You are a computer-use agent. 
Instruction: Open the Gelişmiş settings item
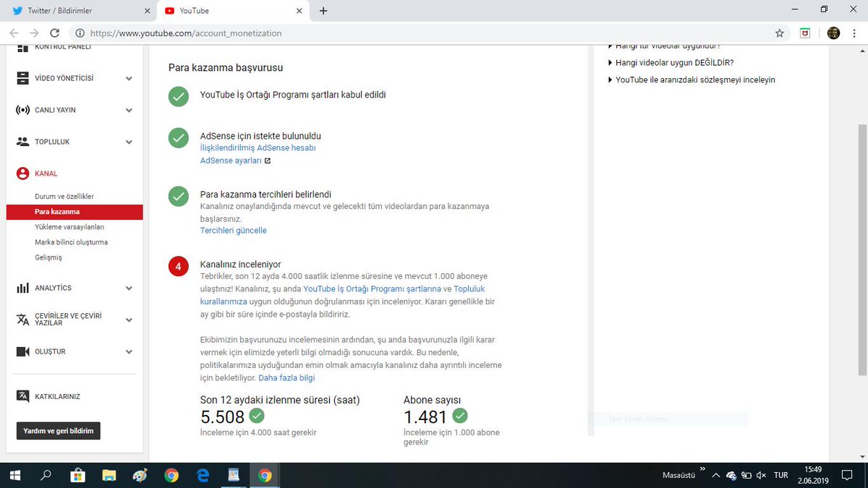(48, 257)
